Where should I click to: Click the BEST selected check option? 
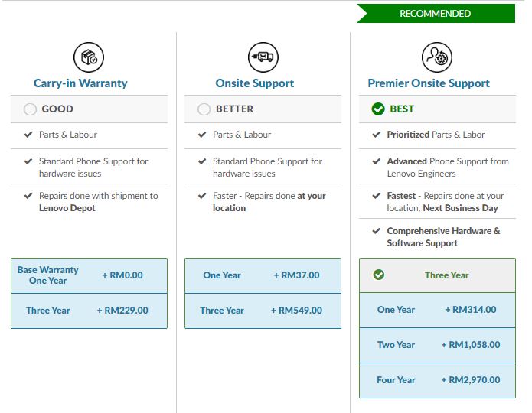[378, 109]
